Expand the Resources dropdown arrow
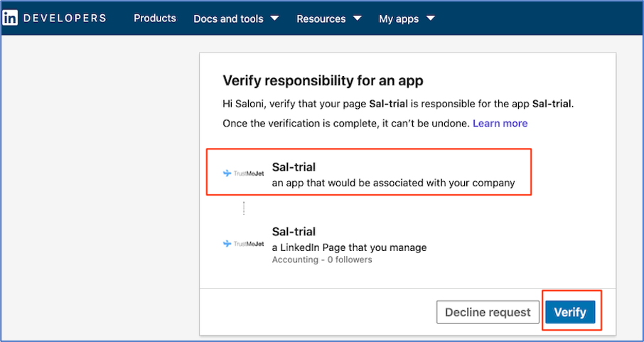The image size is (644, 342). (x=357, y=18)
